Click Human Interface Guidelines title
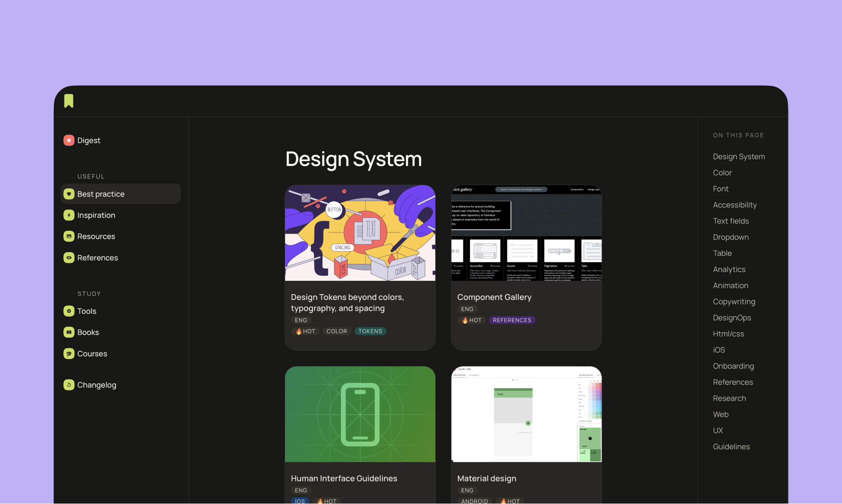Image resolution: width=842 pixels, height=504 pixels. pyautogui.click(x=344, y=478)
